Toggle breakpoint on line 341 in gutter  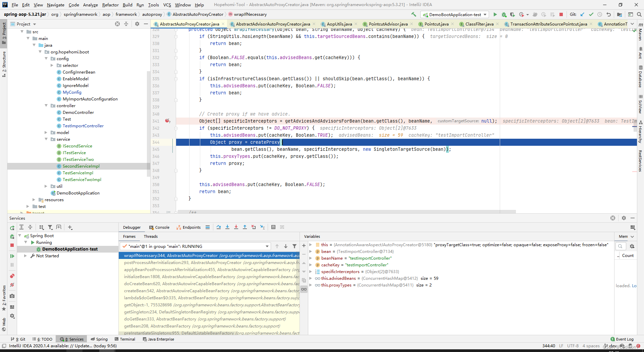(x=167, y=121)
